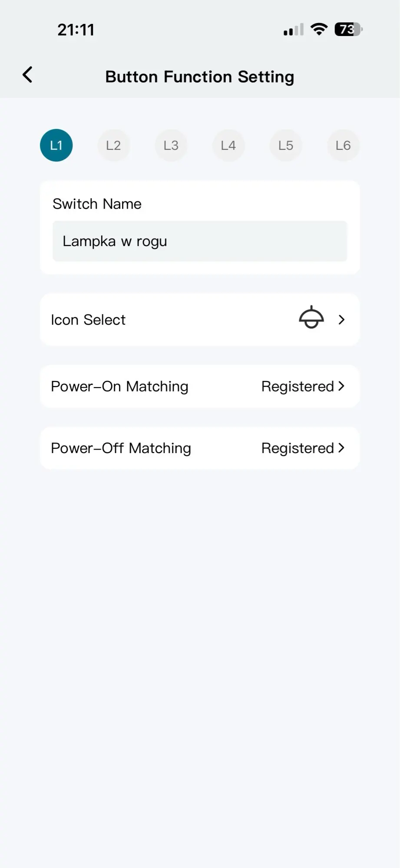This screenshot has width=400, height=868.
Task: Tap Registered status for Power-On
Action: (298, 386)
